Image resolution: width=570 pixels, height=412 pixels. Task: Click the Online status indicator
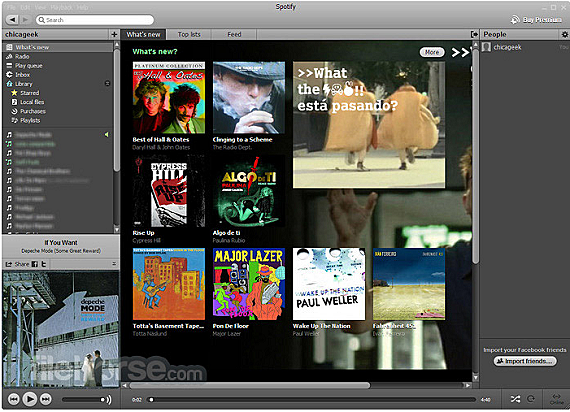(x=556, y=399)
